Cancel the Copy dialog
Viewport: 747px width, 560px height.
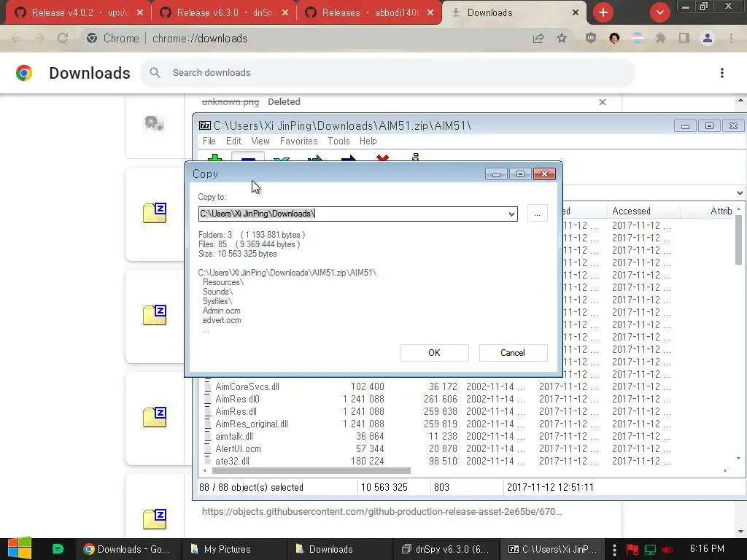pos(513,353)
